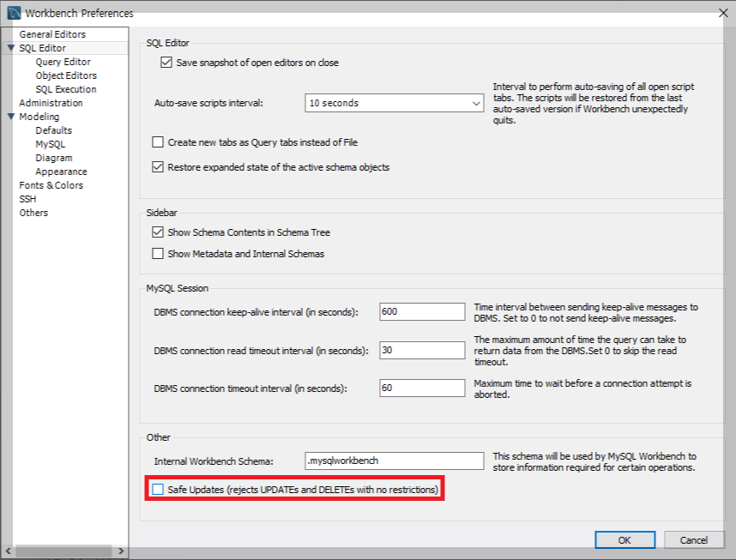This screenshot has width=736, height=560.
Task: Click the read timeout interval field showing 30
Action: pyautogui.click(x=422, y=350)
